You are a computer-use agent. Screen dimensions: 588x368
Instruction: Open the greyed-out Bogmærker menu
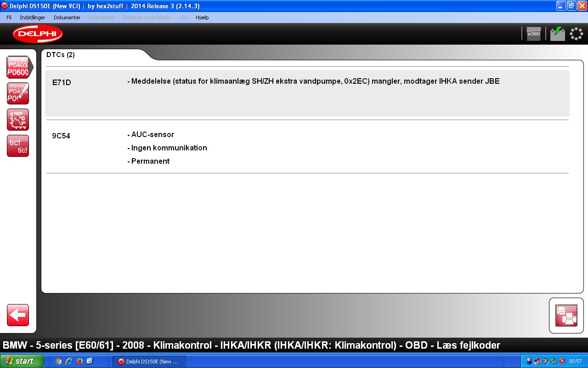(x=102, y=17)
